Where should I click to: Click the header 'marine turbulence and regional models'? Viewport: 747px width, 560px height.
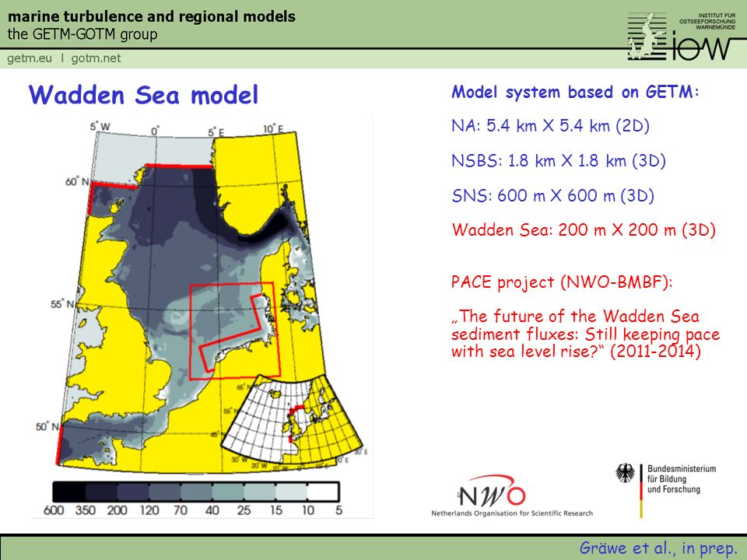pos(152,16)
